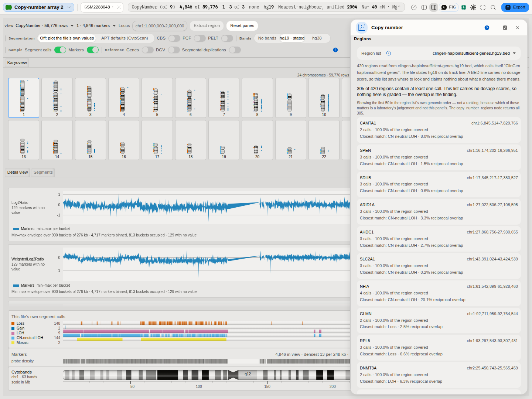
Task: Expand the Copy number panel to full size
Action: (x=505, y=28)
